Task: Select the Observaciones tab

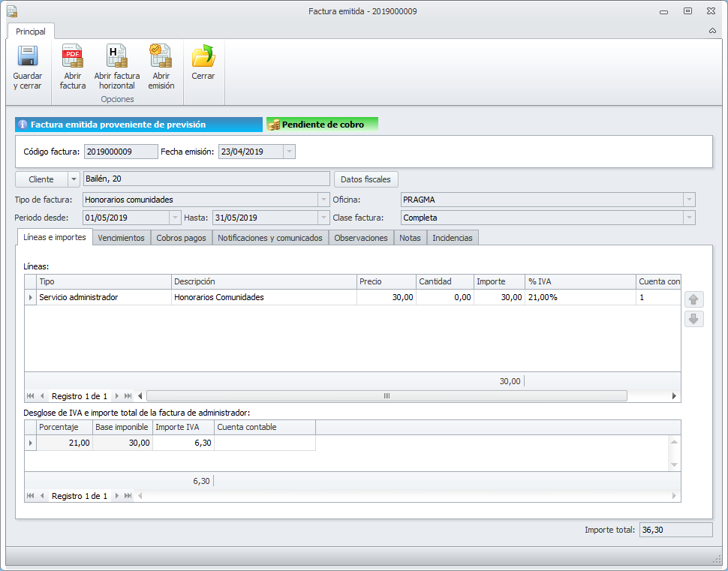Action: pos(360,238)
